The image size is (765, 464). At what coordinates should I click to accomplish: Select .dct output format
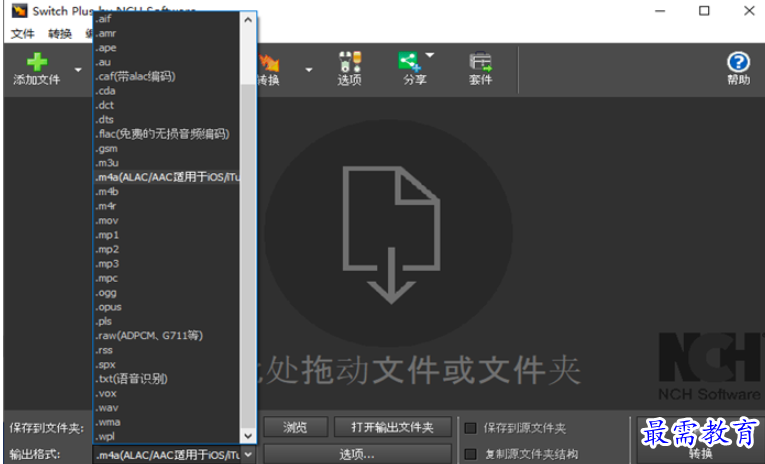tap(166, 105)
